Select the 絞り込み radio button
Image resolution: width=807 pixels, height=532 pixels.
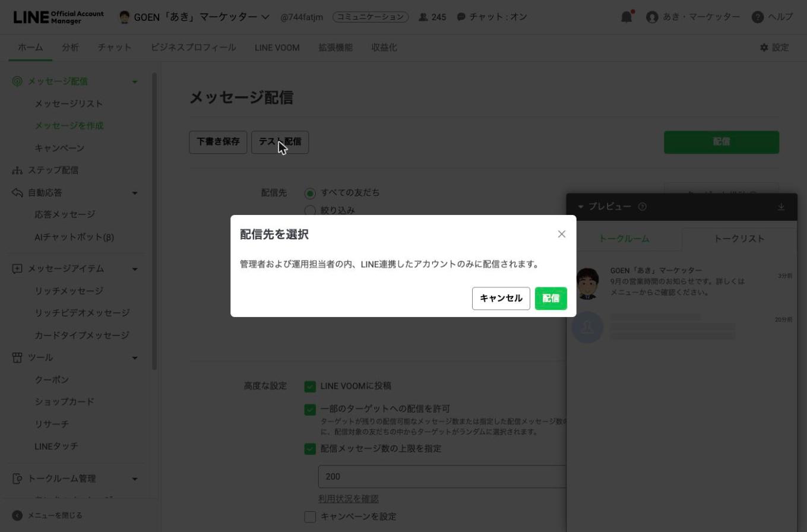(x=310, y=210)
